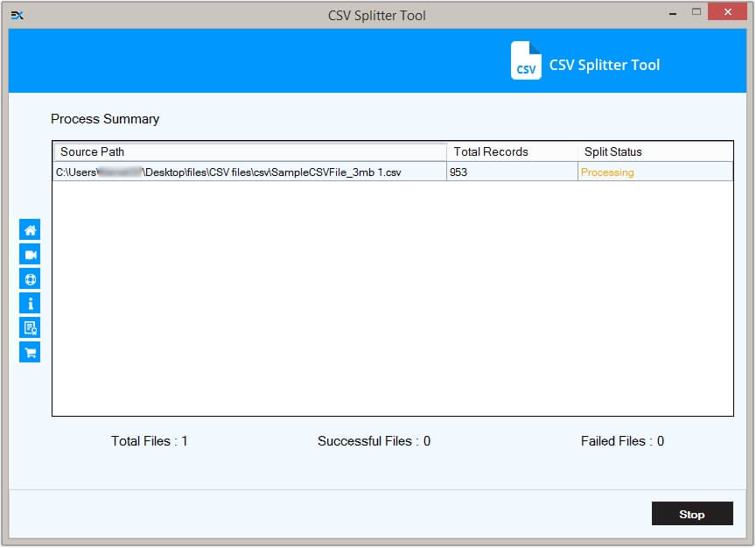756x548 pixels.
Task: Click the Processing status cell
Action: [607, 172]
